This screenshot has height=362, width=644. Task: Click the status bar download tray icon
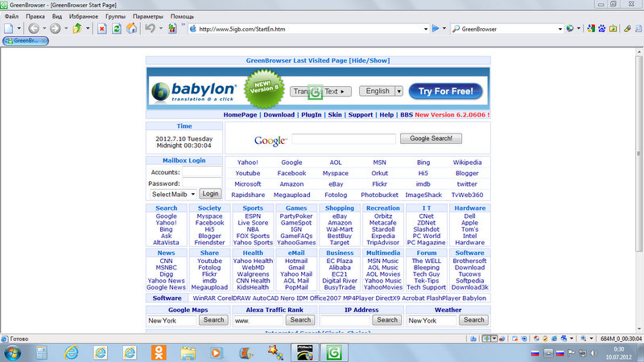pyautogui.click(x=473, y=339)
